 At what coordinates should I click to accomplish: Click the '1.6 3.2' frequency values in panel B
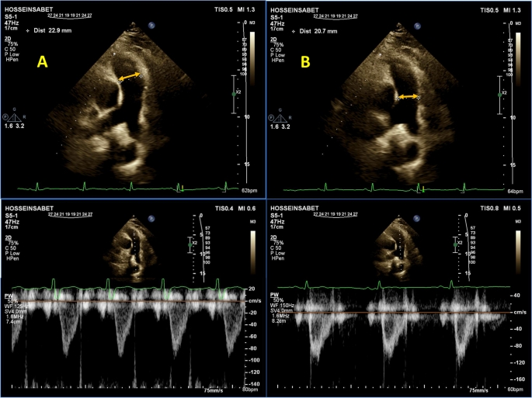click(280, 126)
